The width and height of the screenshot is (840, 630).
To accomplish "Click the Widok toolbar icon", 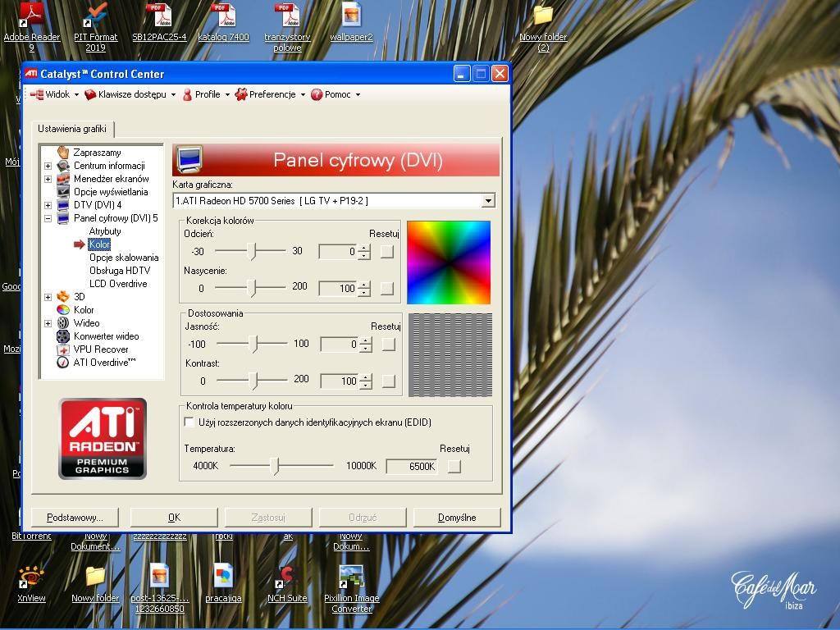I will pyautogui.click(x=36, y=94).
